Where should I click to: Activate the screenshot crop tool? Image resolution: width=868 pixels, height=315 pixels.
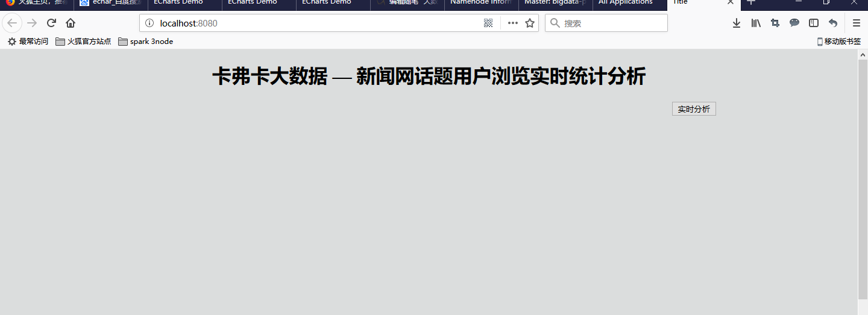click(775, 23)
